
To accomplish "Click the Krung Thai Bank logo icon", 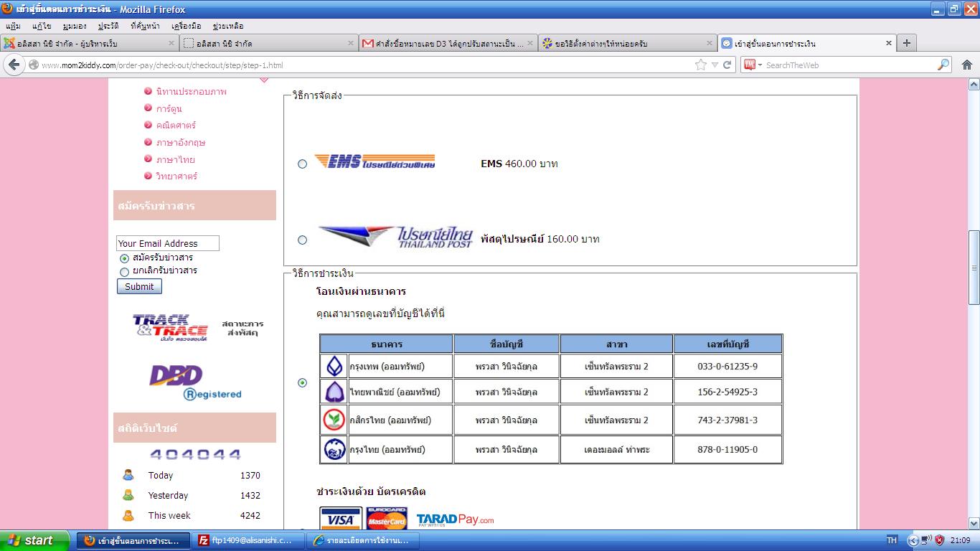I will click(x=334, y=450).
